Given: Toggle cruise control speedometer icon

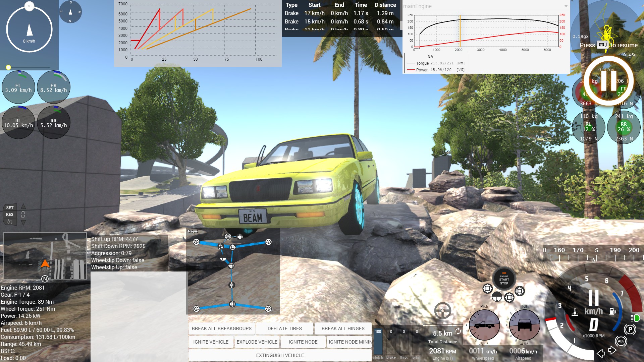Looking at the screenshot, I should (10, 222).
